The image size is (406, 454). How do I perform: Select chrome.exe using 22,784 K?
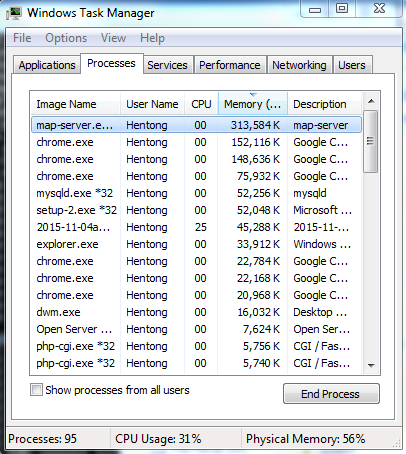196,261
